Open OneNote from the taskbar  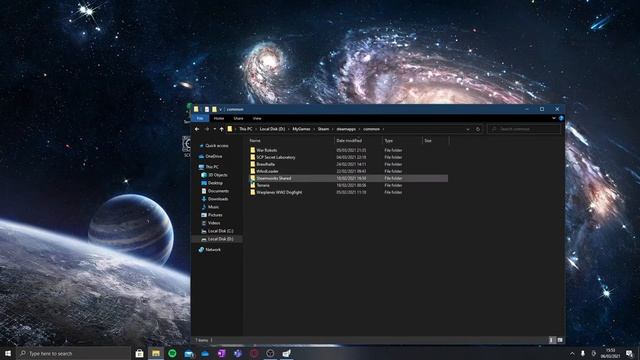click(x=221, y=353)
